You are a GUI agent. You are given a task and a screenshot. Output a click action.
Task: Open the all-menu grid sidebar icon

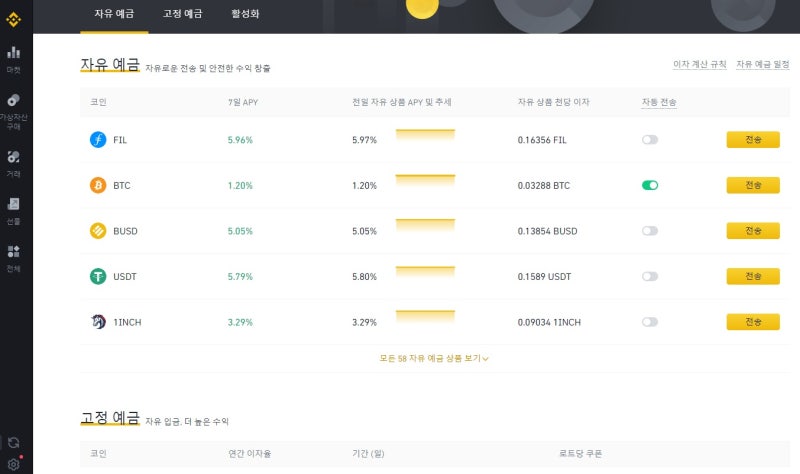click(14, 252)
